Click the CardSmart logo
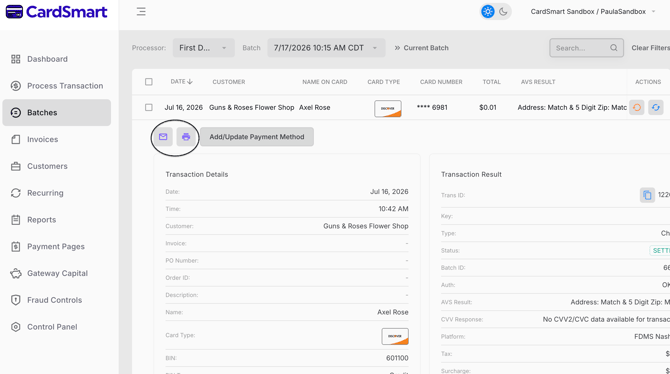 coord(56,12)
